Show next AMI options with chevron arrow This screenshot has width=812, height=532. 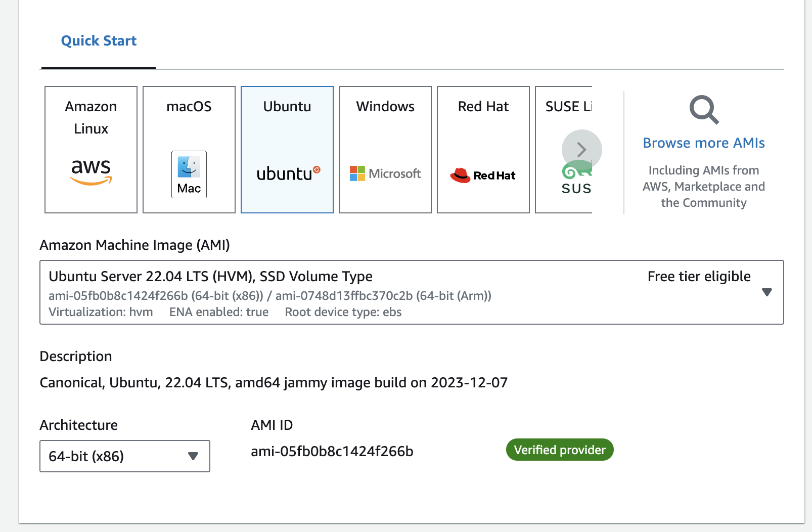(582, 150)
